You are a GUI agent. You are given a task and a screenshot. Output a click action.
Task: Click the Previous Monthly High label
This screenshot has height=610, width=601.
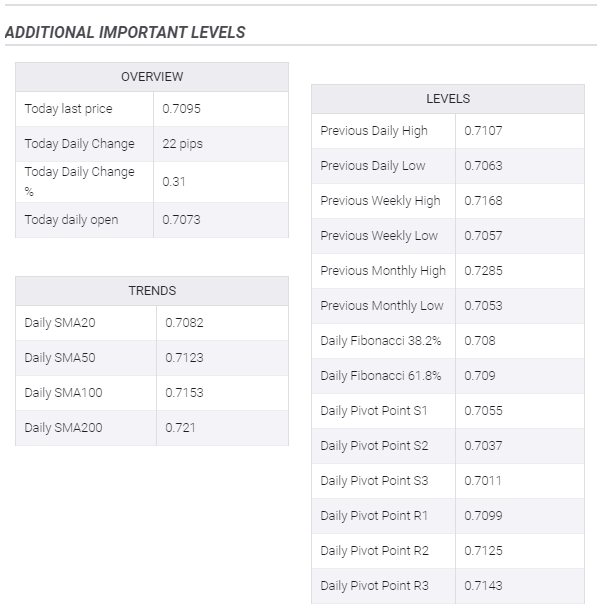pyautogui.click(x=383, y=271)
